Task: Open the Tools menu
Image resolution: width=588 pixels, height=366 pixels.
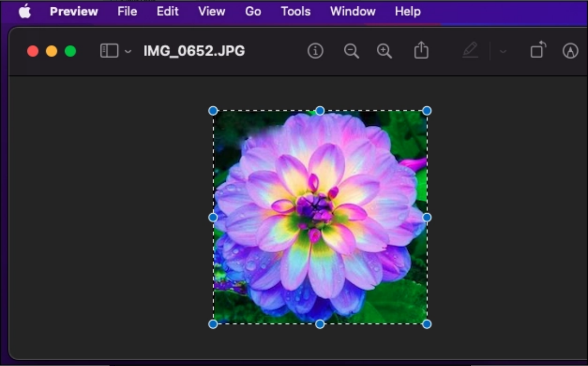Action: tap(296, 12)
